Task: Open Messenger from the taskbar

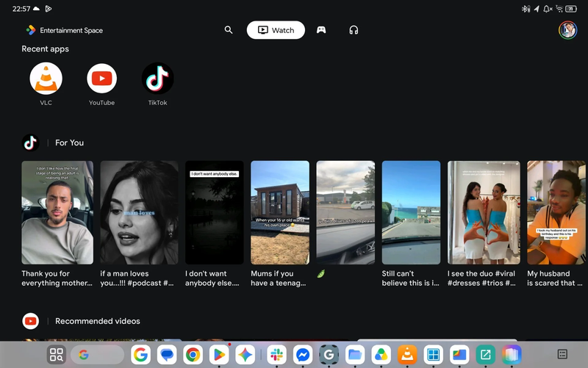Action: [303, 355]
